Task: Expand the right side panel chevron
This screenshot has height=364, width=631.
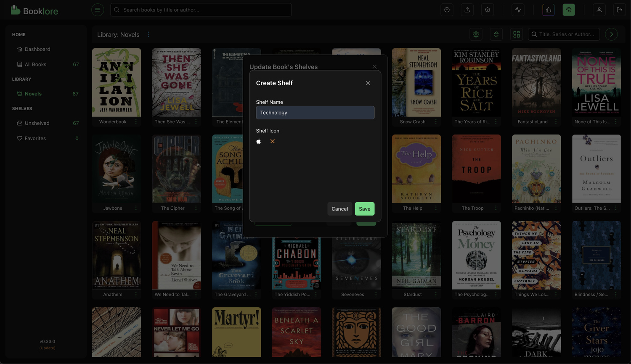Action: (x=612, y=34)
